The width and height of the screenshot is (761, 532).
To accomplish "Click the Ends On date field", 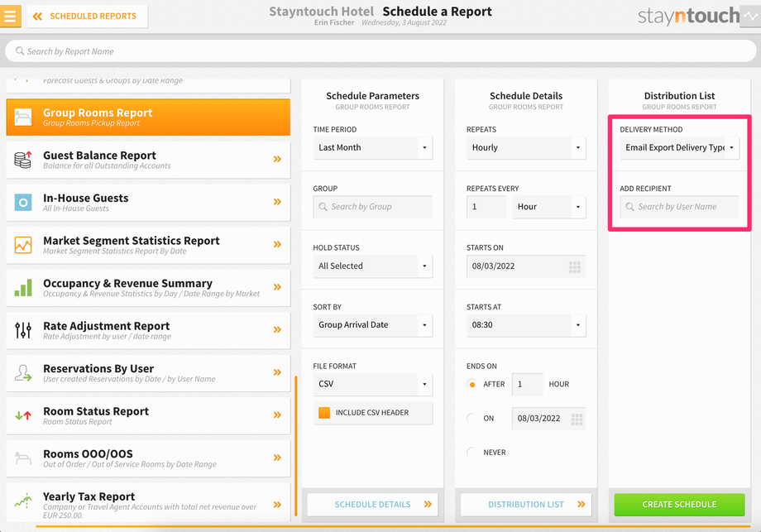I will (x=548, y=419).
